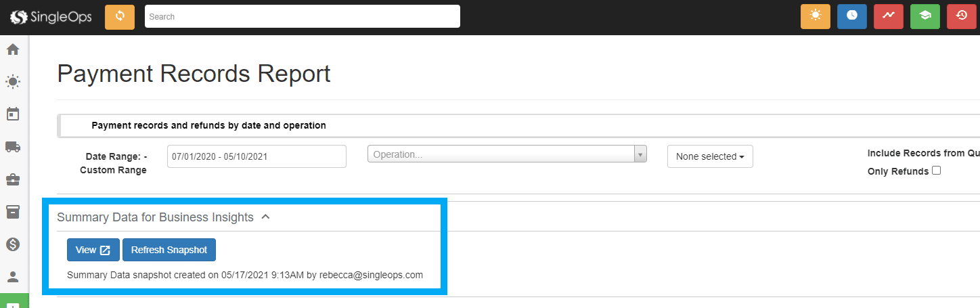
Task: Open the None selected dropdown
Action: pyautogui.click(x=710, y=156)
